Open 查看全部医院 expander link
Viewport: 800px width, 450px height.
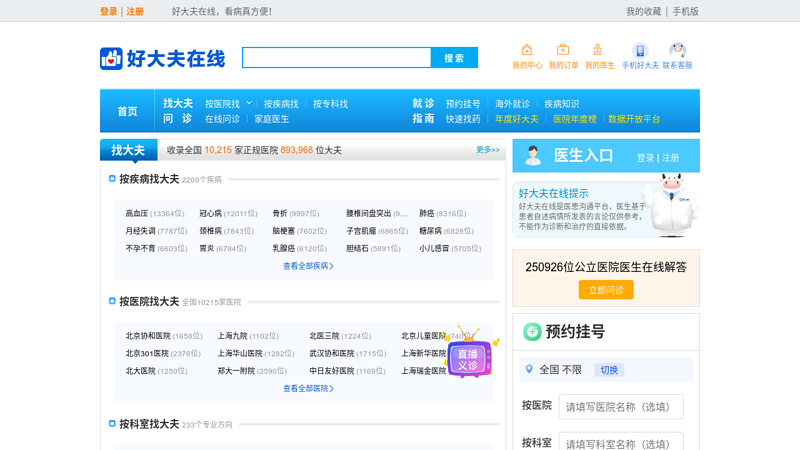click(x=308, y=389)
